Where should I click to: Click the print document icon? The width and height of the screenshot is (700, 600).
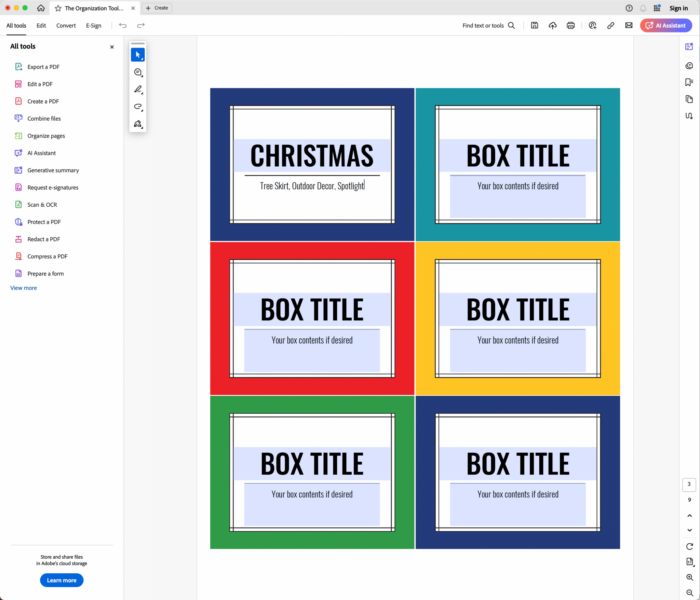pos(570,25)
